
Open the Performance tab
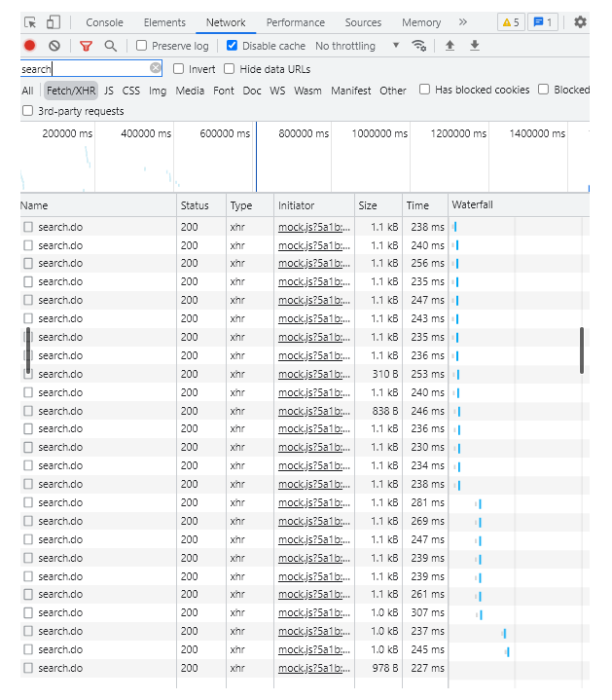296,22
